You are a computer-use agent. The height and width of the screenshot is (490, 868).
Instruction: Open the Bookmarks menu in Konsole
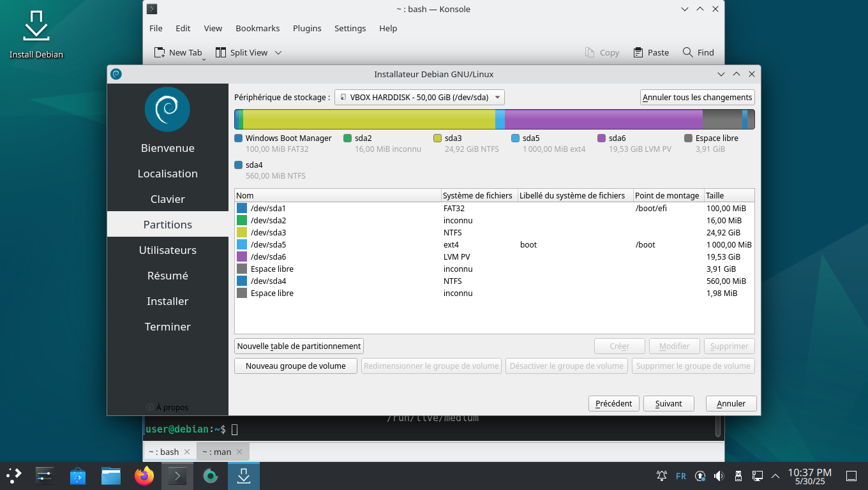point(258,28)
